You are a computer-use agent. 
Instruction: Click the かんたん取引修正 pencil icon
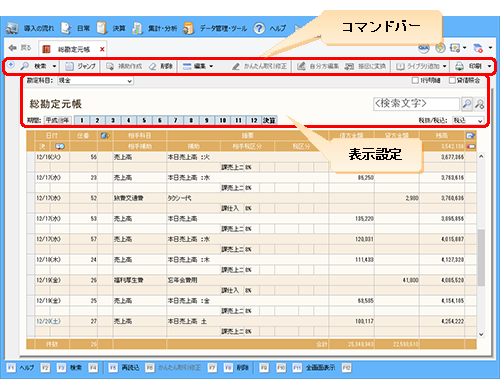[236, 66]
